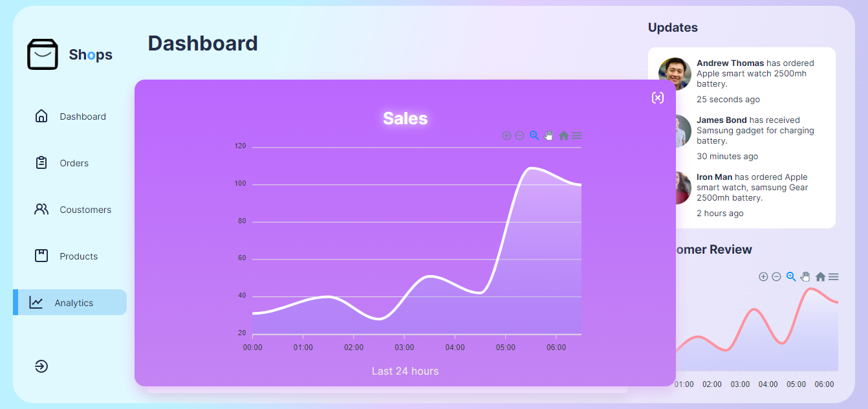Screen dimensions: 868x409
Task: Select the Shops storefront logo icon
Action: [x=42, y=54]
